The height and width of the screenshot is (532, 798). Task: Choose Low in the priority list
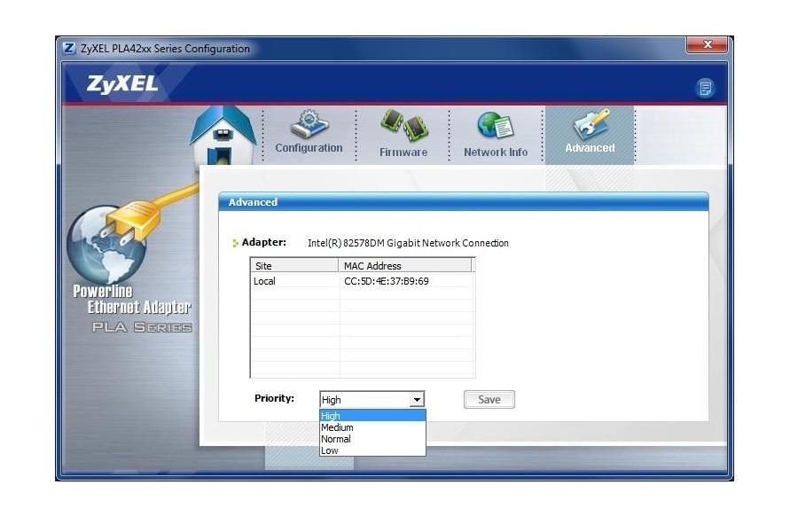click(x=372, y=450)
